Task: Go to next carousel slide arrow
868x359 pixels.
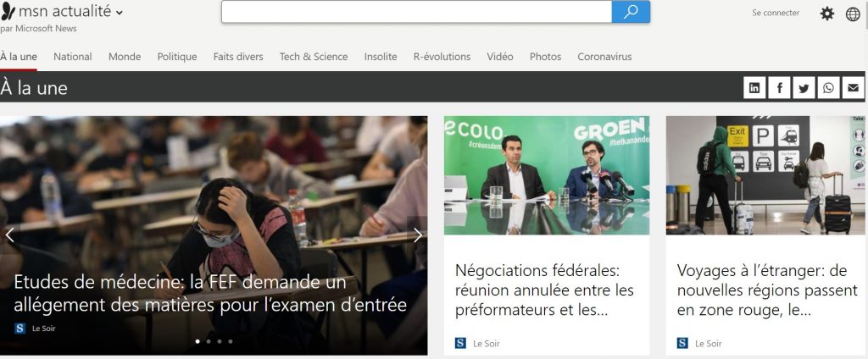Action: coord(418,235)
